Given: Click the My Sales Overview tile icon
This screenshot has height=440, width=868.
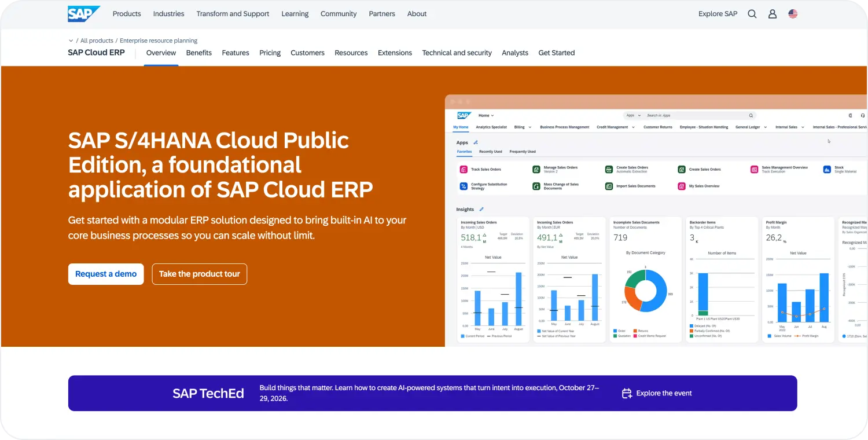Looking at the screenshot, I should (682, 186).
